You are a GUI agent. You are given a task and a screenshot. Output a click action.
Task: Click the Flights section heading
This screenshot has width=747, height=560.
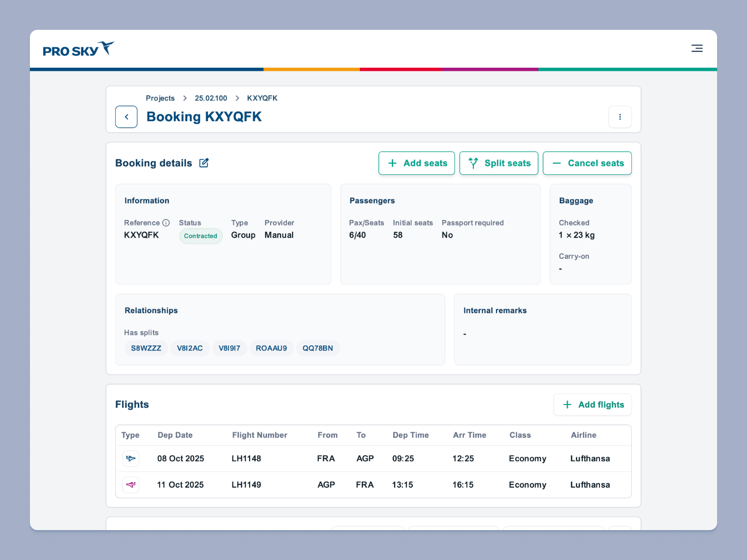132,404
